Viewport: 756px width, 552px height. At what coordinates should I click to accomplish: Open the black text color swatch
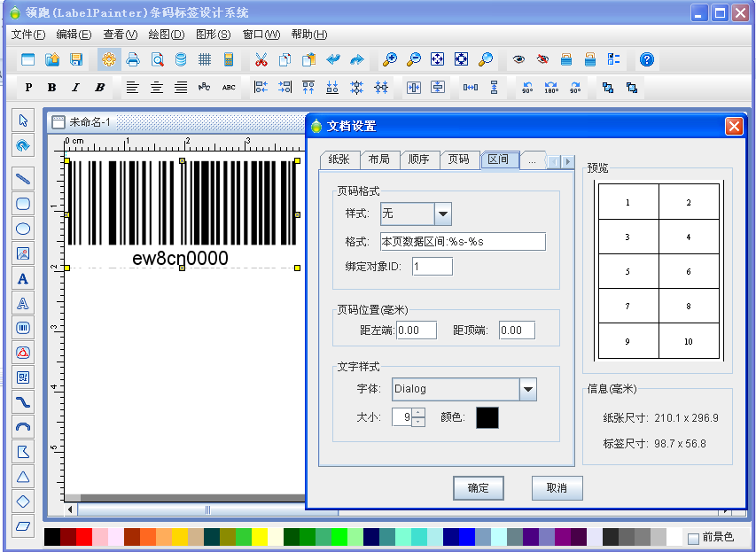[487, 417]
